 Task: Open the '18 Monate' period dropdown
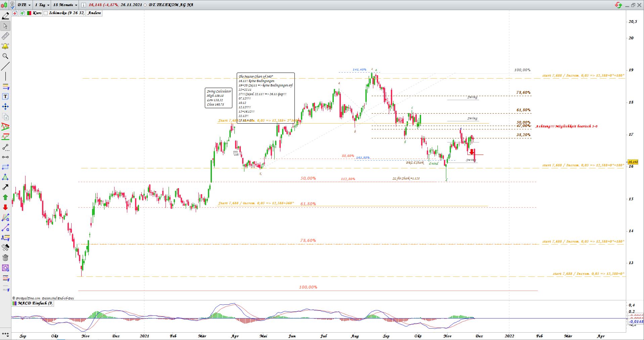point(65,5)
